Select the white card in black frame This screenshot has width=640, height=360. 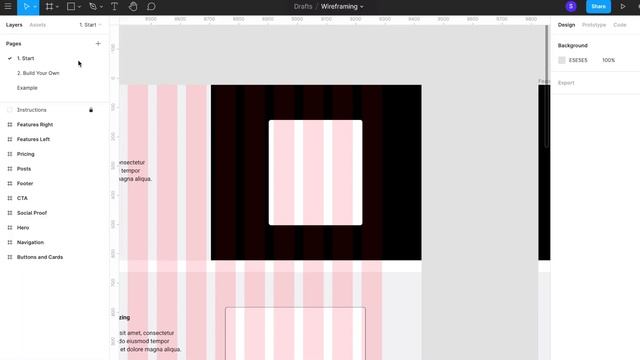(316, 172)
